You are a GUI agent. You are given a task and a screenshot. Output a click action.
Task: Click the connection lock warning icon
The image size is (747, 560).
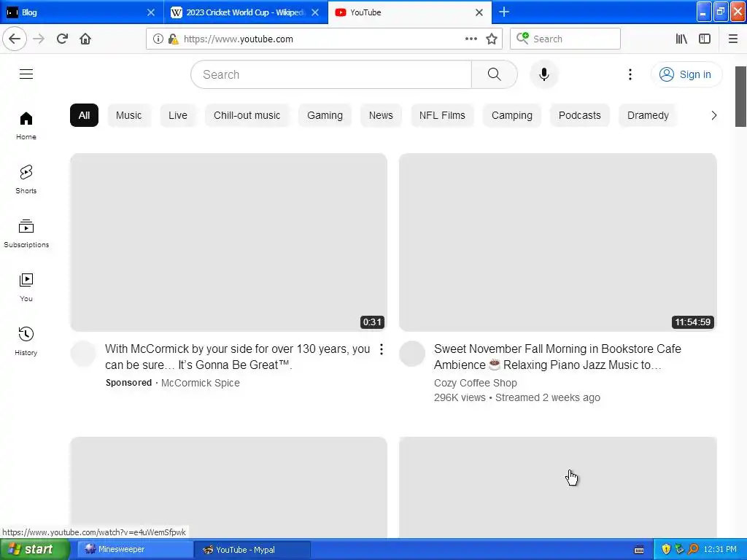coord(174,39)
